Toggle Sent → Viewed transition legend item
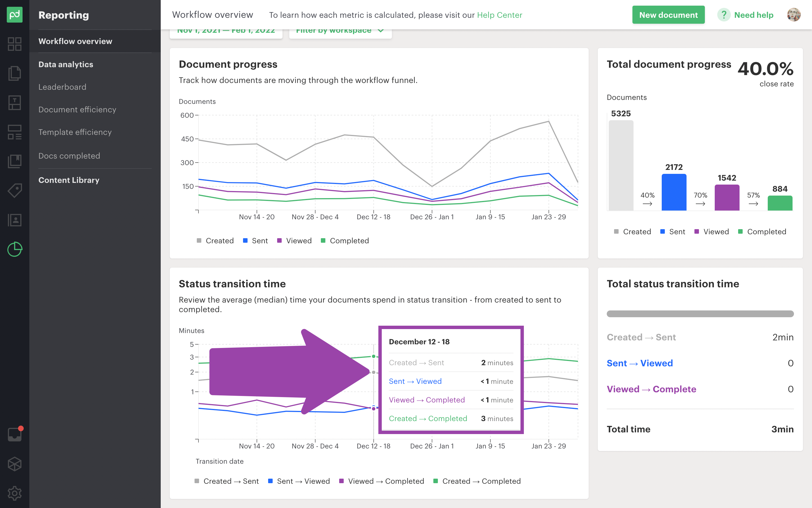This screenshot has width=812, height=508. (299, 481)
